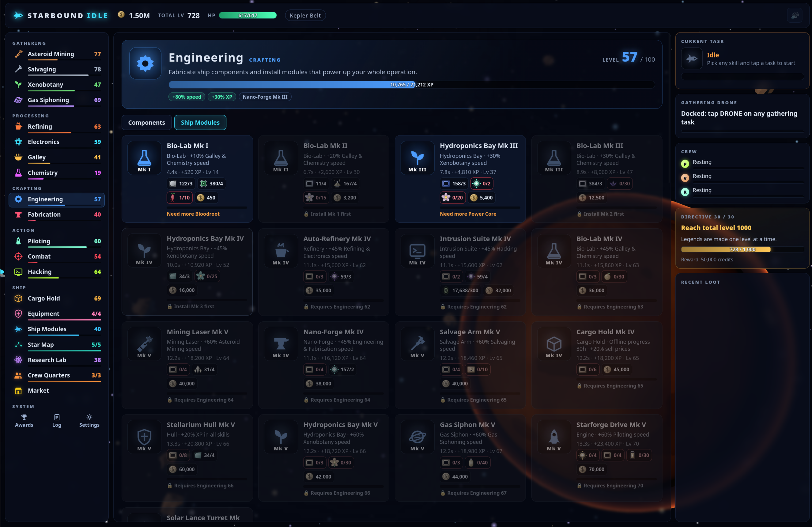Click the top-right planet icon button
The height and width of the screenshot is (527, 812).
[x=795, y=16]
